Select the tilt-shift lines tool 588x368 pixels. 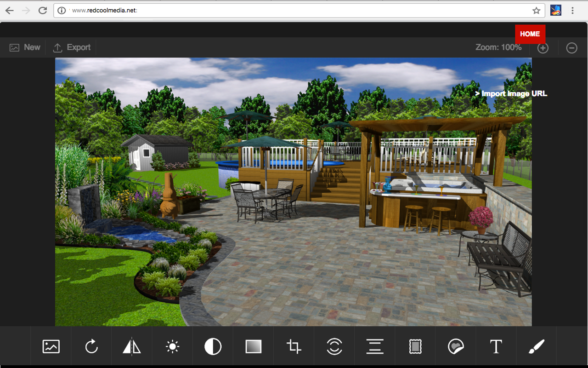pos(375,346)
